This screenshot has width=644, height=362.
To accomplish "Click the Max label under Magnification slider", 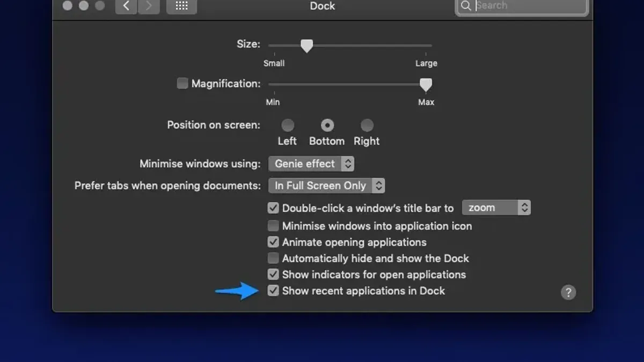I will point(426,102).
